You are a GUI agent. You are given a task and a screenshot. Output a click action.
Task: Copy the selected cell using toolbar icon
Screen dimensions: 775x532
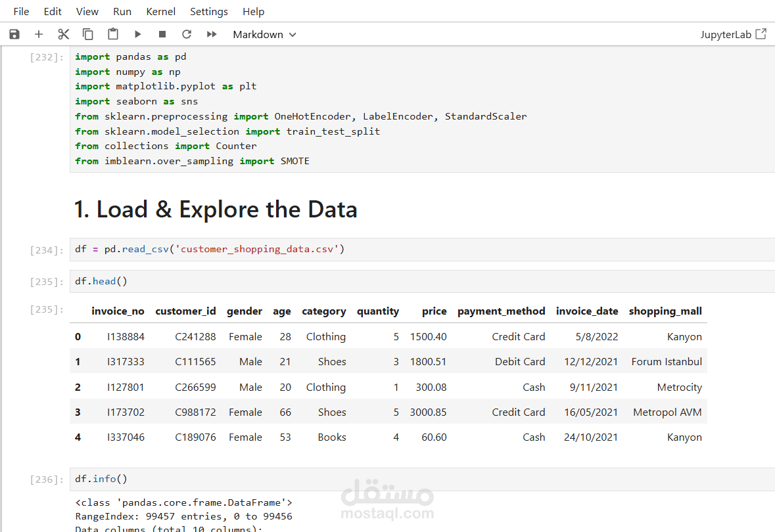88,34
